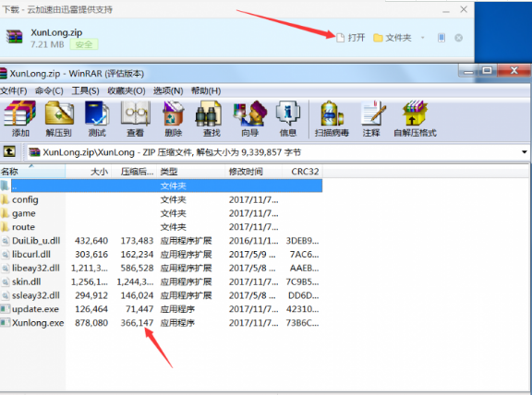The image size is (532, 395).
Task: Go up one folder level icon
Action: [x=9, y=151]
